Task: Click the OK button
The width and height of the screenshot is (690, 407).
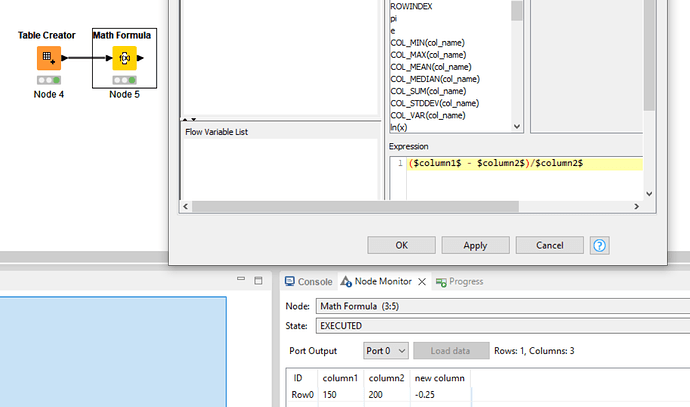Action: click(401, 245)
